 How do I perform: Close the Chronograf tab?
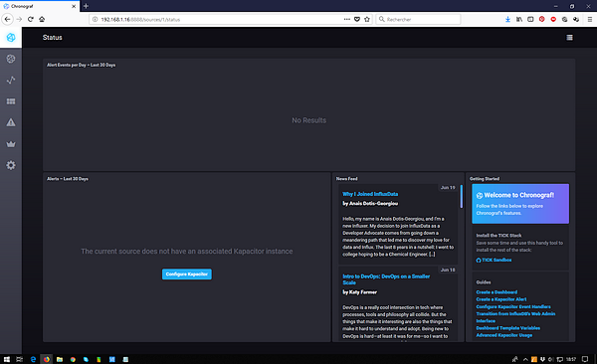pos(74,6)
